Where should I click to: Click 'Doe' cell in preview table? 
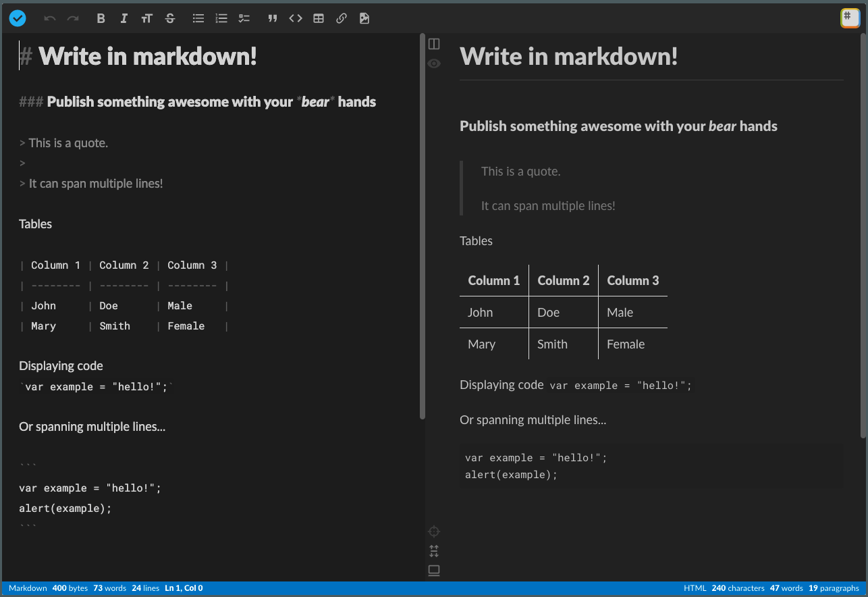pyautogui.click(x=548, y=312)
